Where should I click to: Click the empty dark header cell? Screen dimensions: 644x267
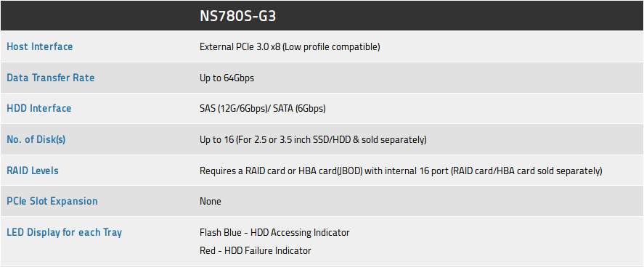pos(97,15)
